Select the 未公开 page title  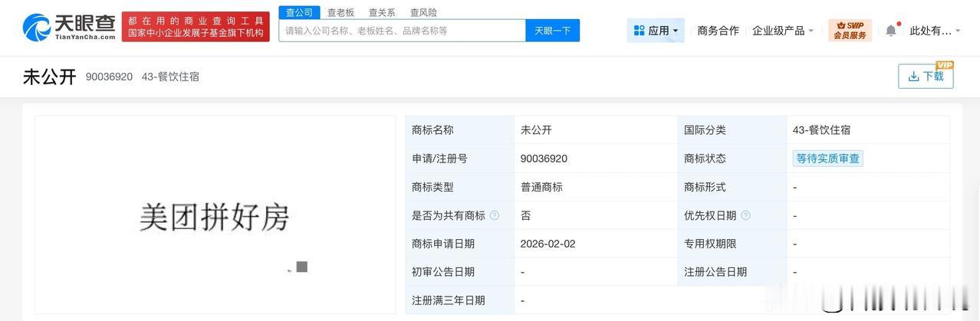coord(50,77)
